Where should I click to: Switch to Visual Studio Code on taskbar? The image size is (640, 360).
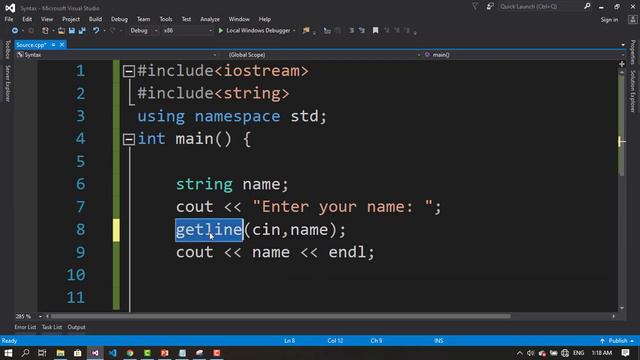[113, 353]
